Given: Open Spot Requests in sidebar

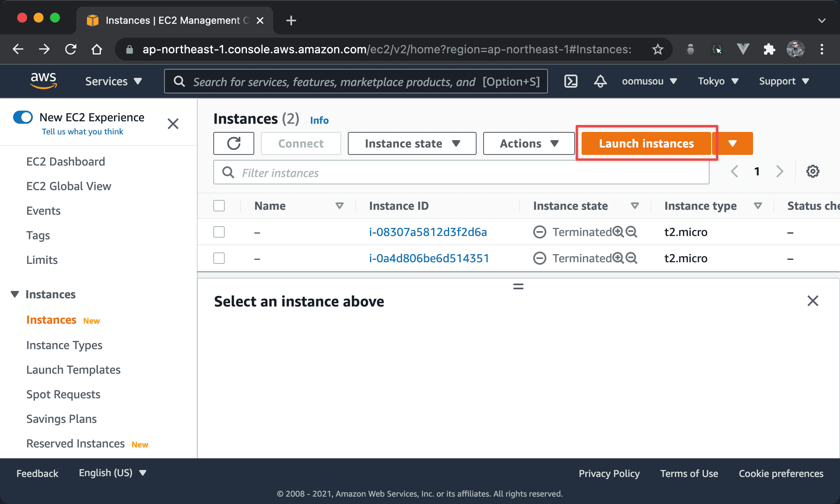Looking at the screenshot, I should coord(63,394).
